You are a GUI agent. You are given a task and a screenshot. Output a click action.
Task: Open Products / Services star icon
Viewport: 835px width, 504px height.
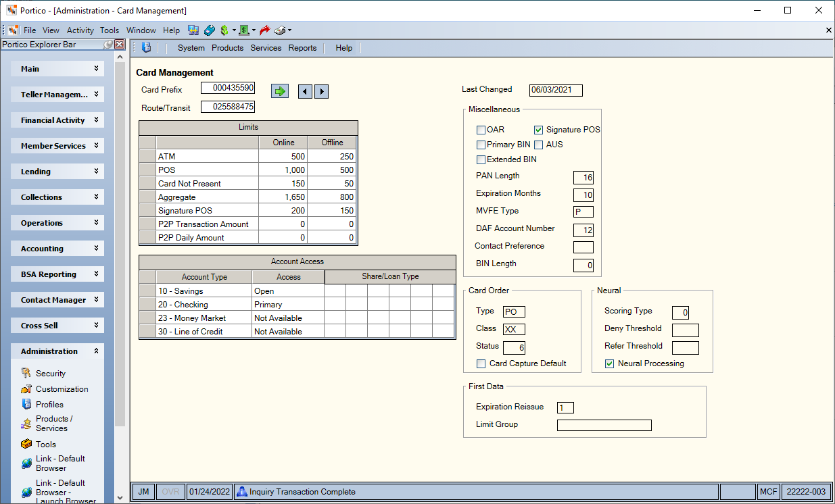26,424
